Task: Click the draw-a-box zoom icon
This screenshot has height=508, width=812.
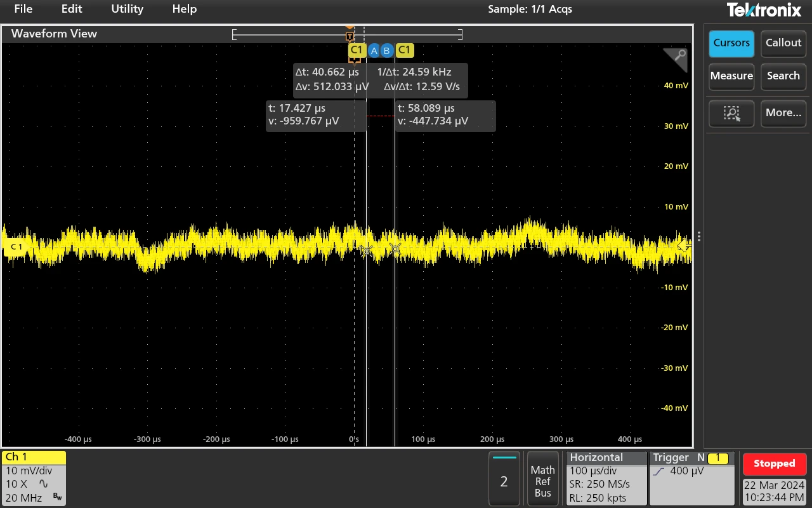Action: [x=731, y=113]
